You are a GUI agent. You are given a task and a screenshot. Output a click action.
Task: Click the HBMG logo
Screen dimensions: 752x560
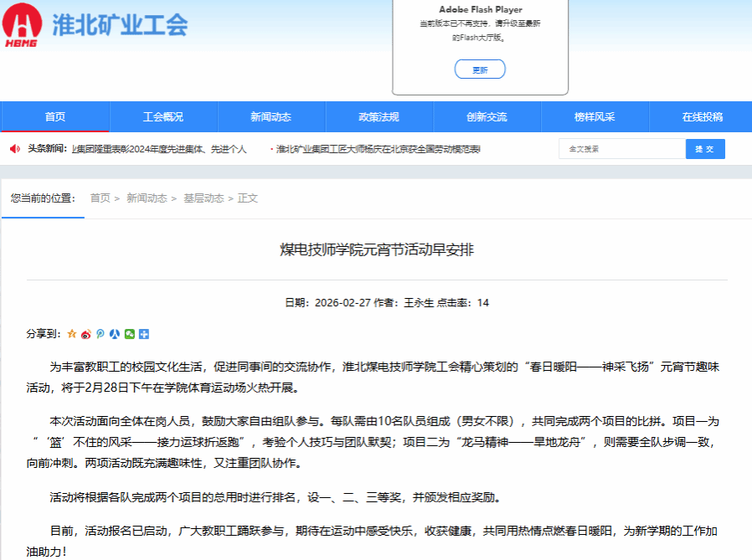21,26
